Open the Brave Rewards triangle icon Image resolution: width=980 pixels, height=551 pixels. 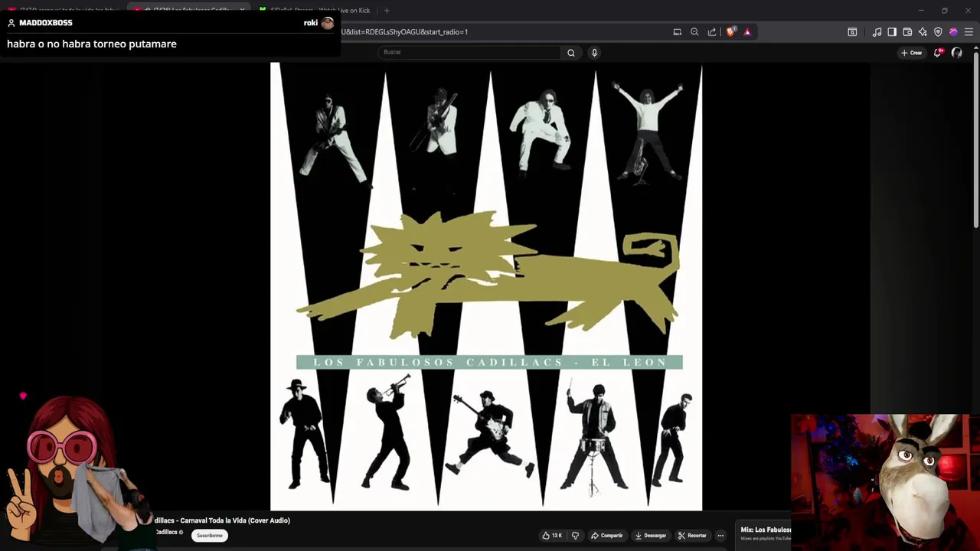(747, 32)
